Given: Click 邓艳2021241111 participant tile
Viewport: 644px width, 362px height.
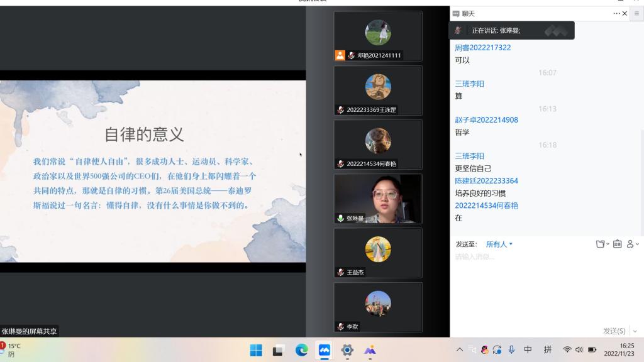Looking at the screenshot, I should [378, 36].
